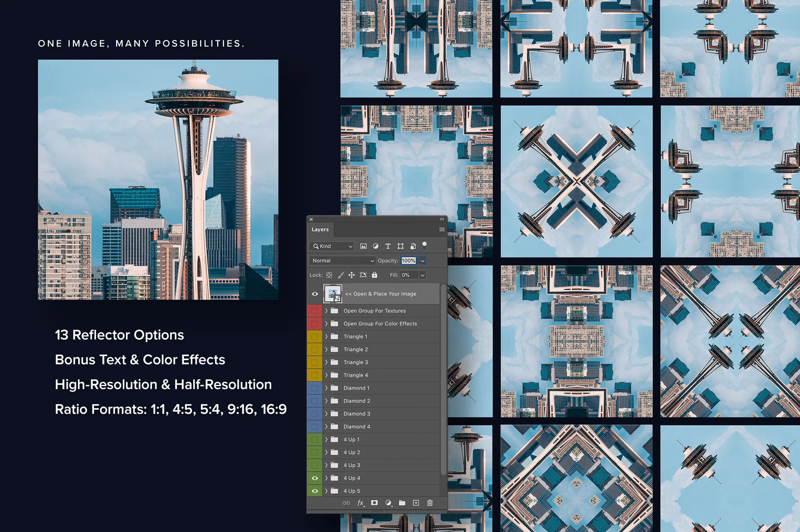Click the new adjustment layer icon

tap(388, 503)
